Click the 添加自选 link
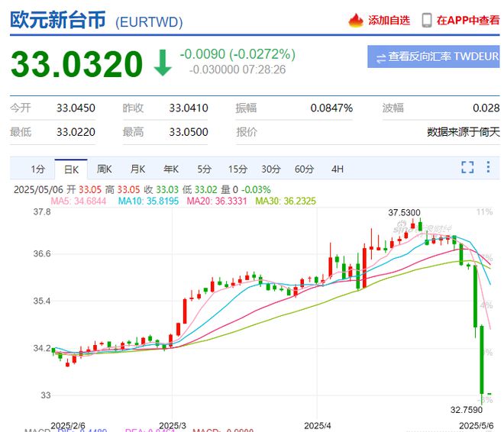The height and width of the screenshot is (432, 504). 389,21
